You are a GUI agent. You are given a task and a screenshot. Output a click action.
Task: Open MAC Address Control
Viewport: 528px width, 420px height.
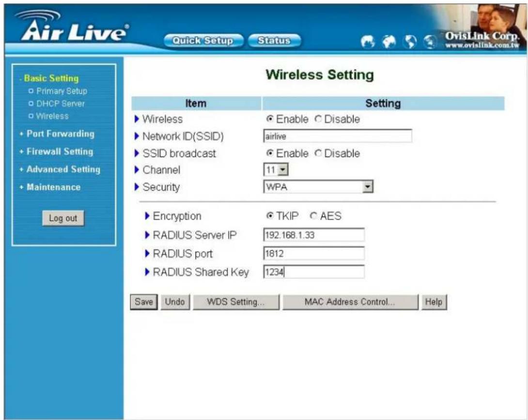350,301
